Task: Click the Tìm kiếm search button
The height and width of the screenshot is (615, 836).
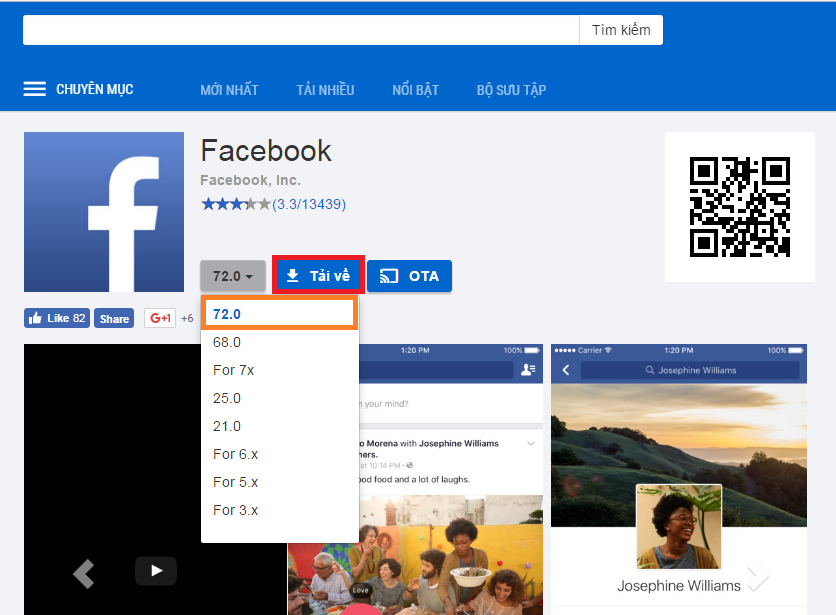Action: 621,30
